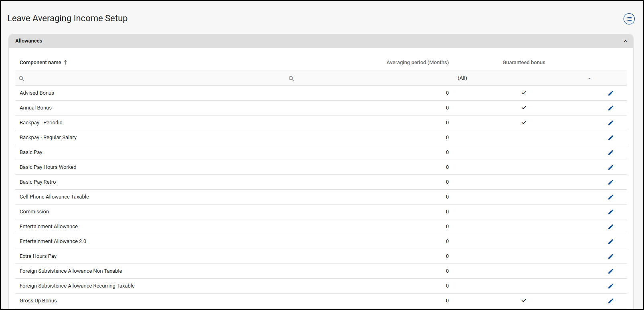Collapse the Allowances section
Viewport: 644px width, 310px height.
coord(625,41)
